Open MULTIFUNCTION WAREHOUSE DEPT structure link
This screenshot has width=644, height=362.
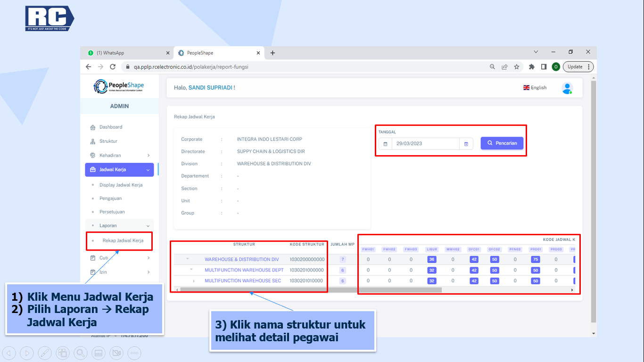[244, 270]
